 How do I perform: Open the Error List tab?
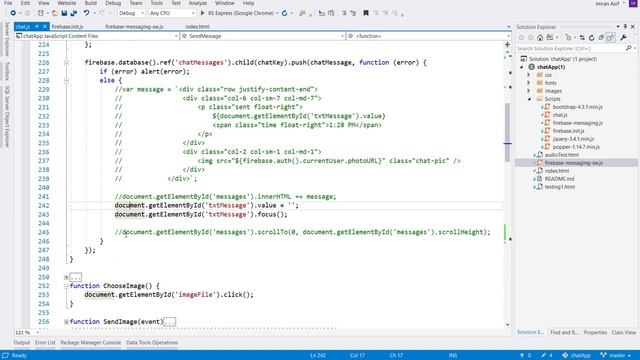click(45, 342)
